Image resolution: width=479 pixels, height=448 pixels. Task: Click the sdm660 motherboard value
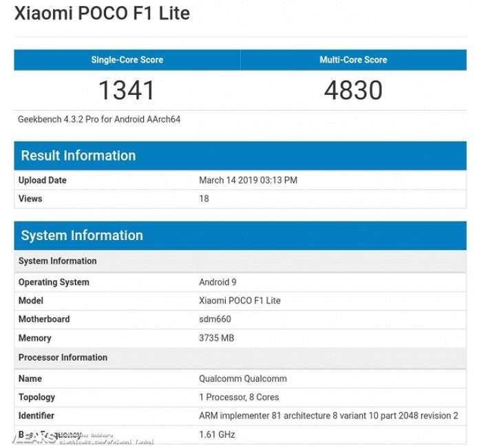215,319
